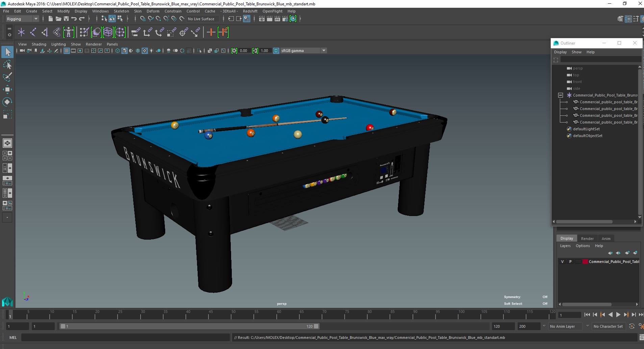This screenshot has height=349, width=644.
Task: Open the shelf tab selector menu
Action: (x=9, y=29)
